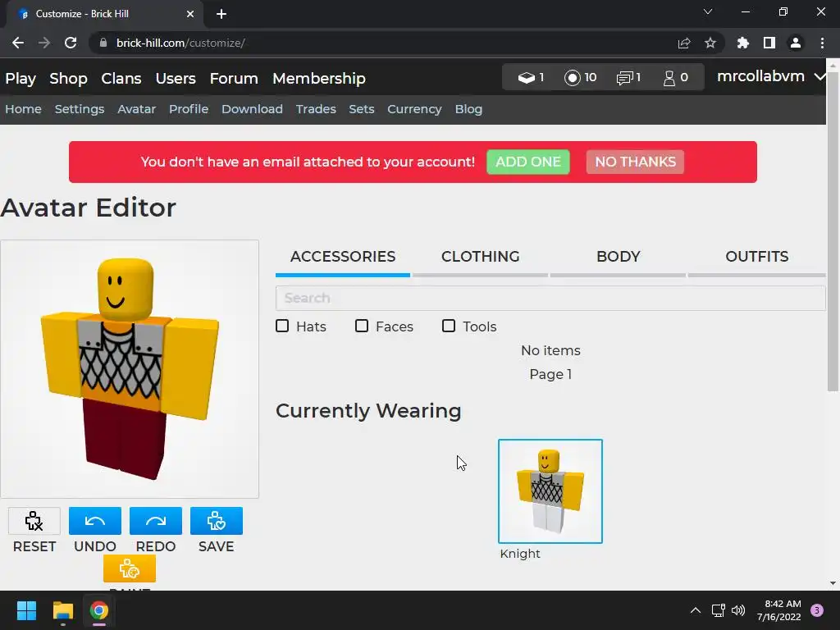Image resolution: width=840 pixels, height=630 pixels.
Task: Open the Chrome profile avatar icon
Action: pyautogui.click(x=796, y=43)
